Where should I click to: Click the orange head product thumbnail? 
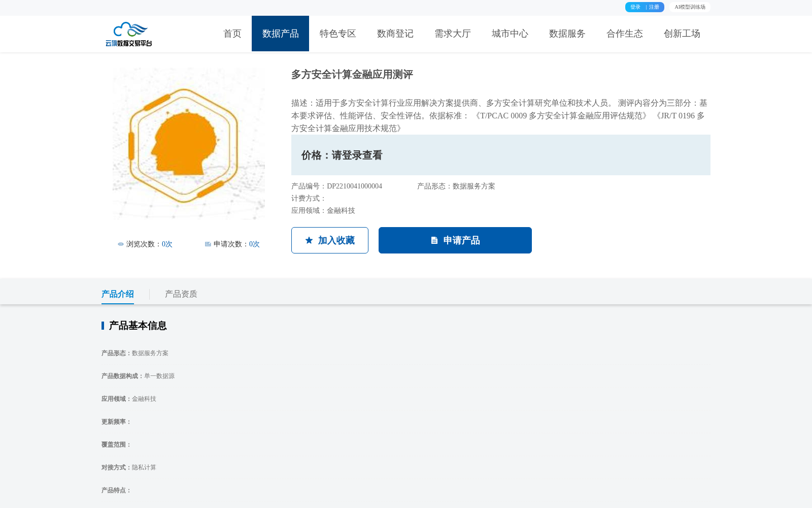(189, 144)
